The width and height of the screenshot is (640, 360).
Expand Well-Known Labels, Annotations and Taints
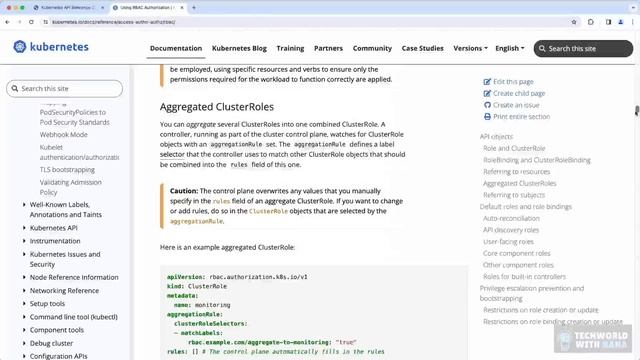(x=24, y=204)
